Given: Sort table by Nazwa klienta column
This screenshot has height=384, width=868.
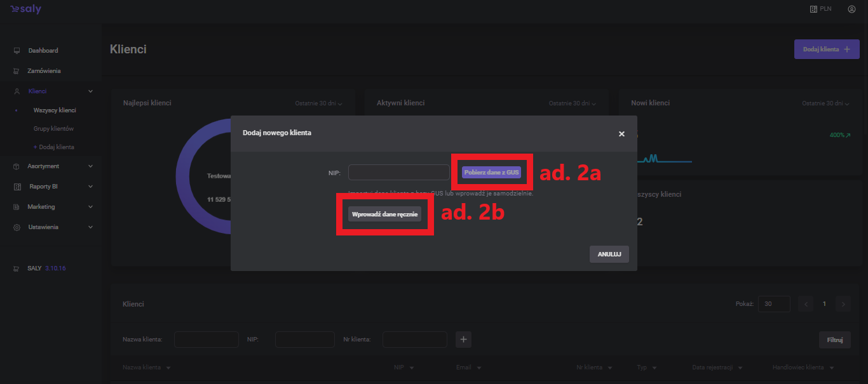Looking at the screenshot, I should pos(147,367).
